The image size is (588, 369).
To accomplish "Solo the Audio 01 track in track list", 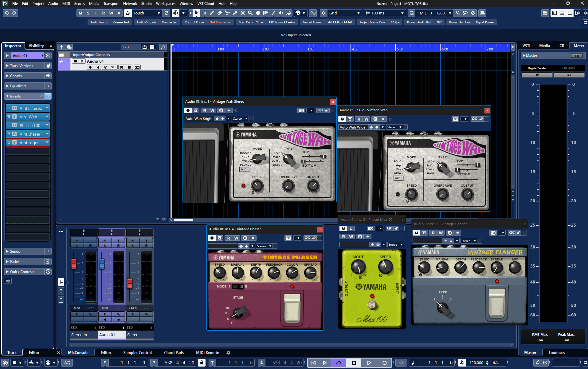I will point(82,61).
